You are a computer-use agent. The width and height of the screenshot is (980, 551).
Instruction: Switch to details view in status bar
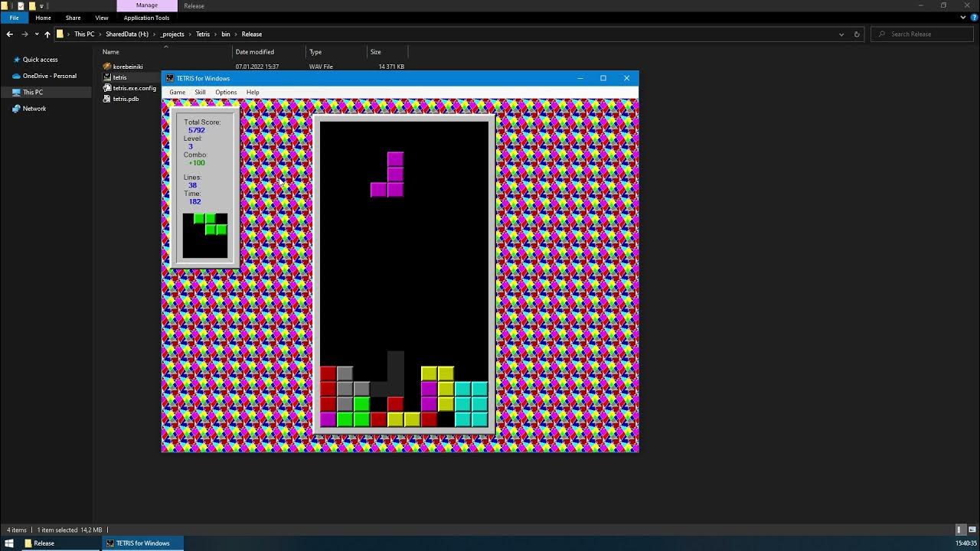coord(960,530)
